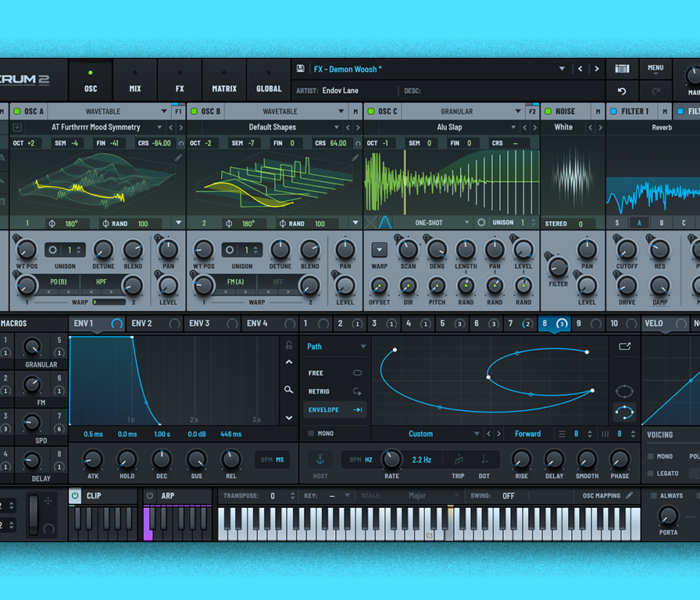
Task: Click OSC C unison ring icon
Action: point(481,222)
